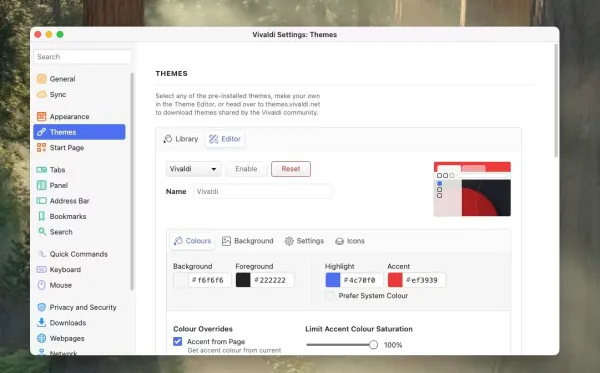Click the Settings gear icon in editor
This screenshot has width=600, height=373.
(x=289, y=241)
